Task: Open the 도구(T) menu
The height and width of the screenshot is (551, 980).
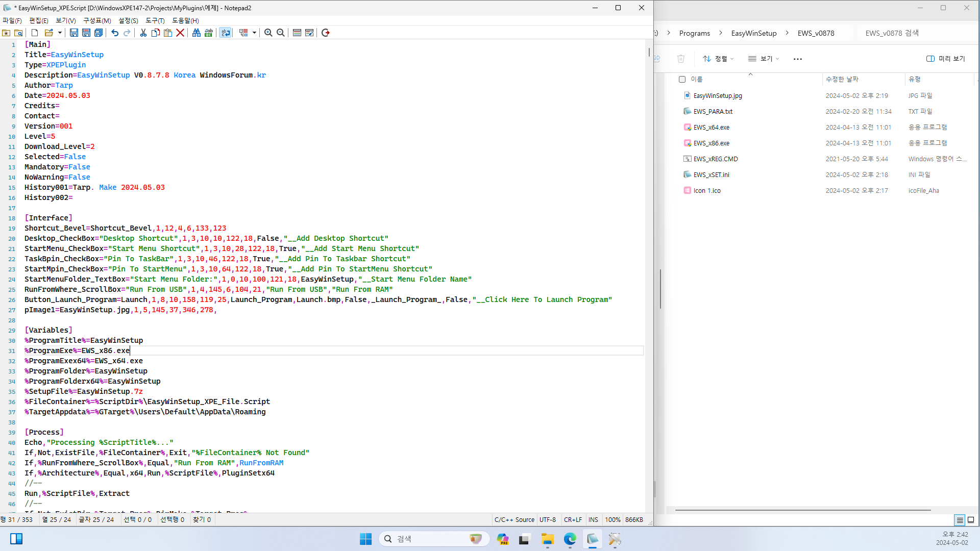Action: click(155, 20)
